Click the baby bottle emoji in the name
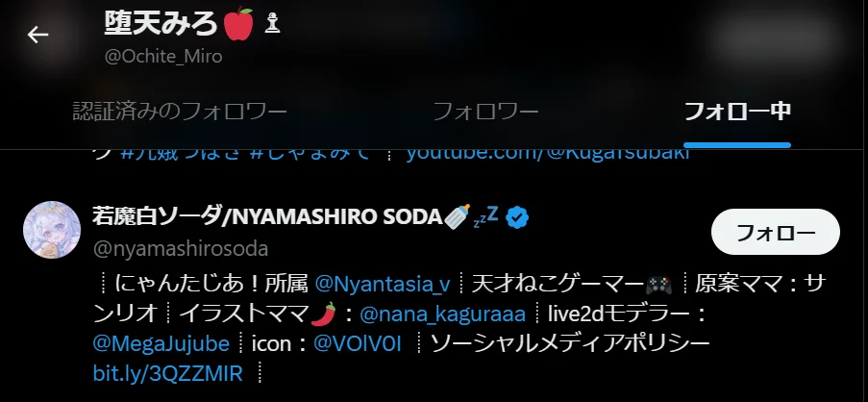This screenshot has height=402, width=868. pyautogui.click(x=458, y=217)
